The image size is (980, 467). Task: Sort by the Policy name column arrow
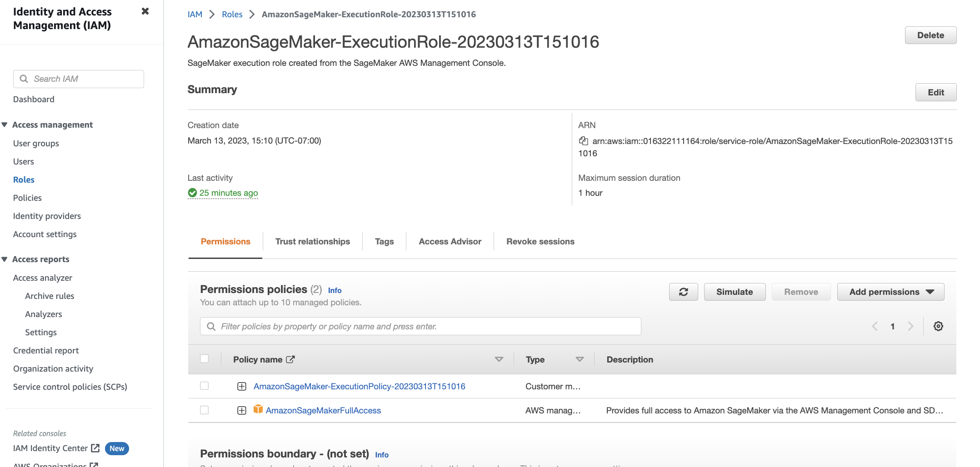coord(499,359)
